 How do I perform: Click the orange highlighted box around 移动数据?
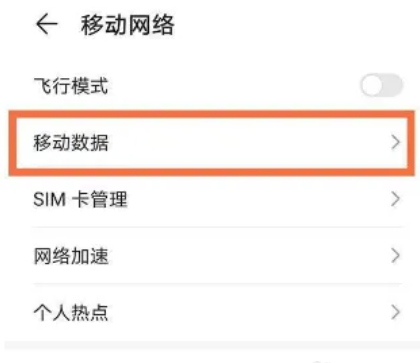point(212,143)
